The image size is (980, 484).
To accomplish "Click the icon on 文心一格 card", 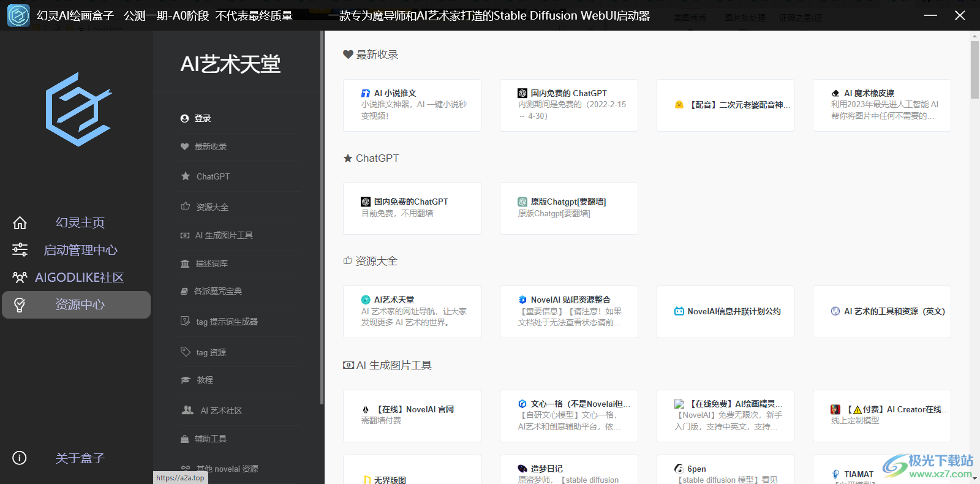I will coord(522,404).
